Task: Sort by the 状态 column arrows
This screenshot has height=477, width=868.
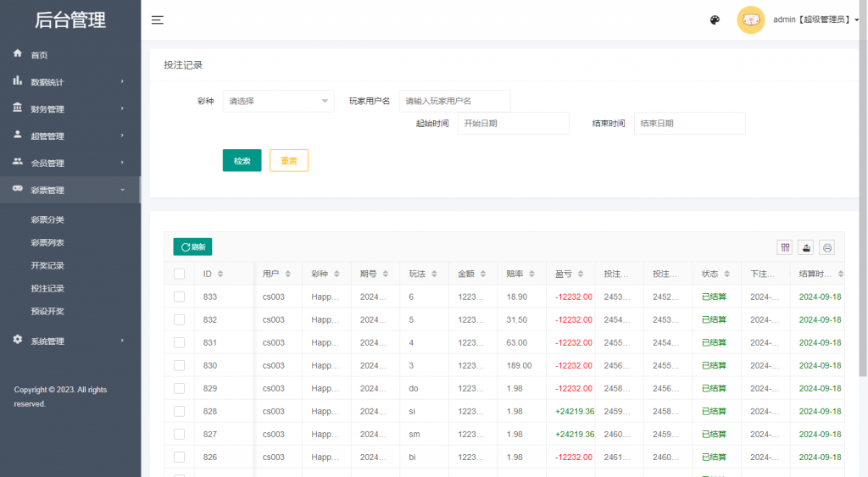Action: coord(726,274)
